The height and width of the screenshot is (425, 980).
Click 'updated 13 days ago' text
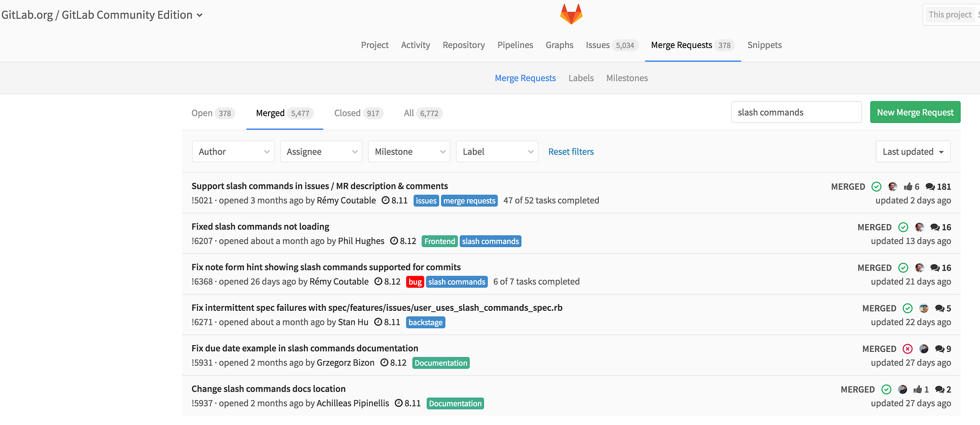pos(911,241)
